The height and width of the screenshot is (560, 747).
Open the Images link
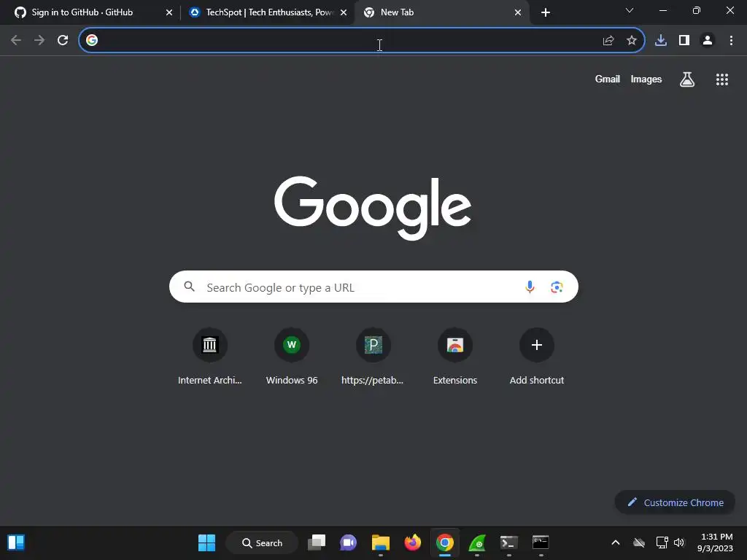646,79
